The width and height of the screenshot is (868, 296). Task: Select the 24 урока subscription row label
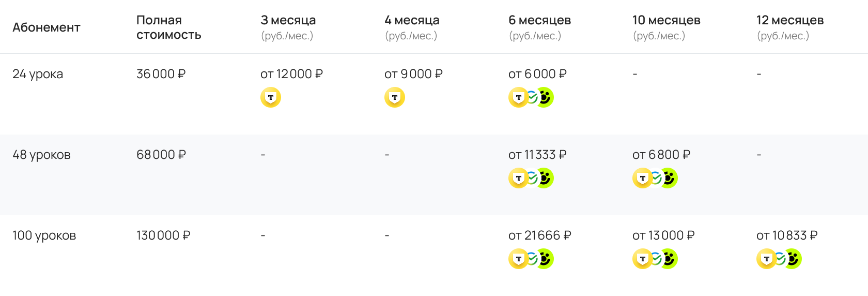coord(38,74)
